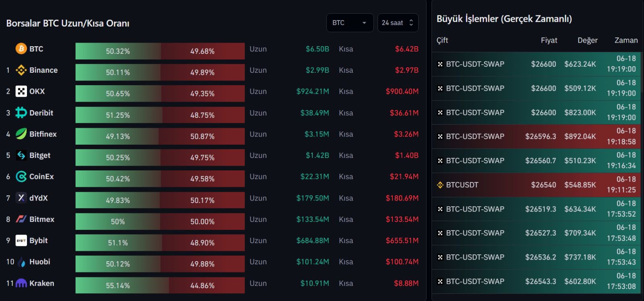The height and width of the screenshot is (301, 644).
Task: Click the OKX logo icon
Action: coord(21,91)
